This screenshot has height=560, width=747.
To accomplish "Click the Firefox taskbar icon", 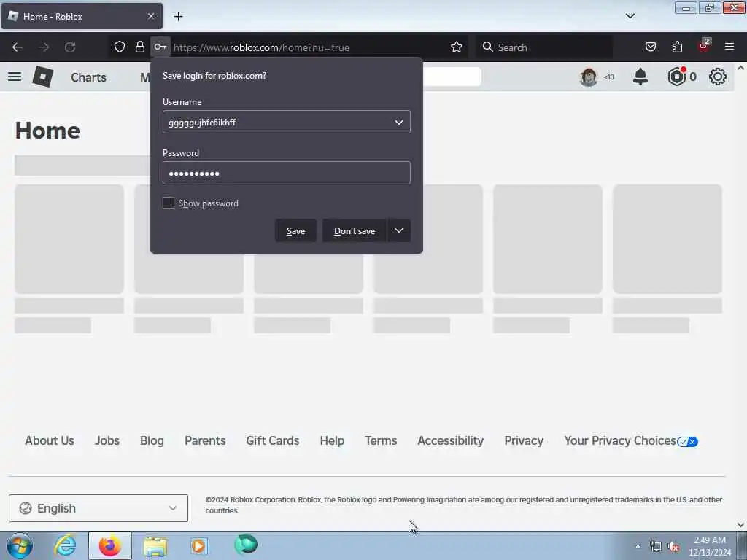I will (x=110, y=545).
